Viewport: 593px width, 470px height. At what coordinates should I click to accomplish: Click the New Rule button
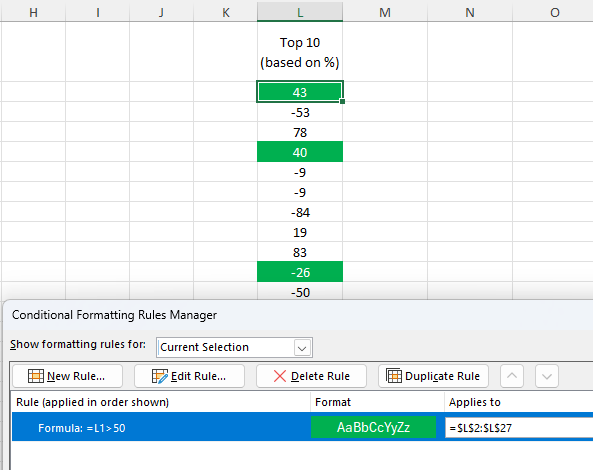point(68,376)
